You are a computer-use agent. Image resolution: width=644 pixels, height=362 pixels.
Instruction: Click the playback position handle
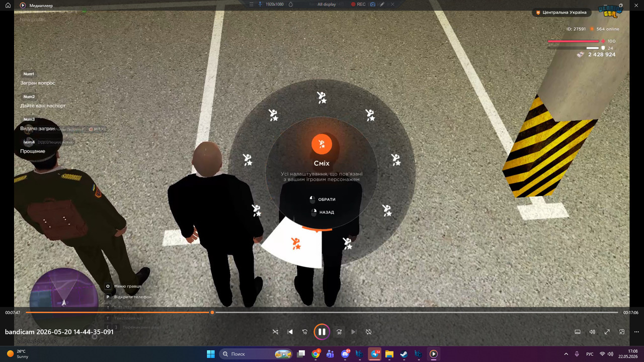212,312
